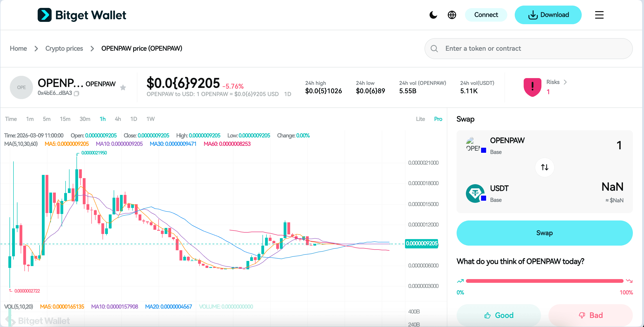644x327 pixels.
Task: Toggle Pro chart mode
Action: 438,119
